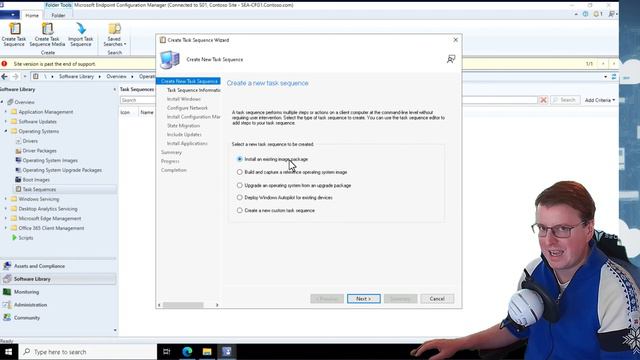Click the Import Task Sequence icon

(x=80, y=34)
